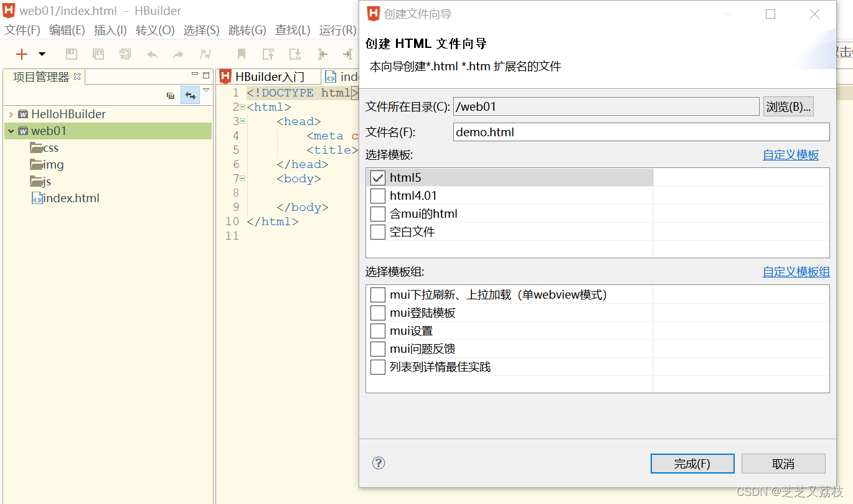Click the HBuilder logo in the main title bar
Viewport: 853px width, 504px height.
click(9, 11)
